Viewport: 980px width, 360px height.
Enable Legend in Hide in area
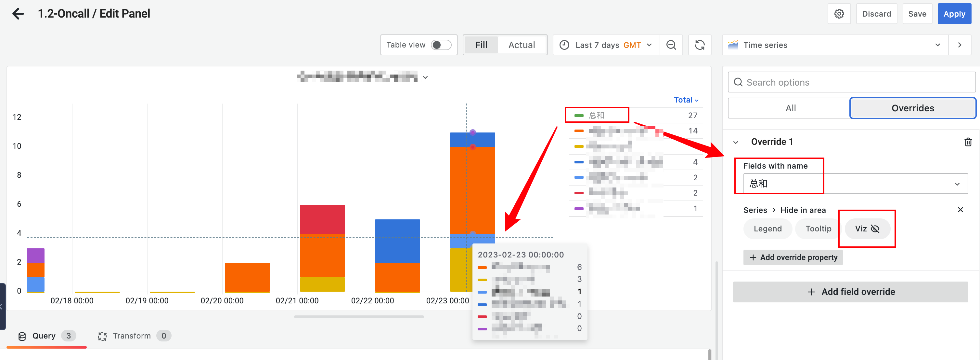coord(767,228)
